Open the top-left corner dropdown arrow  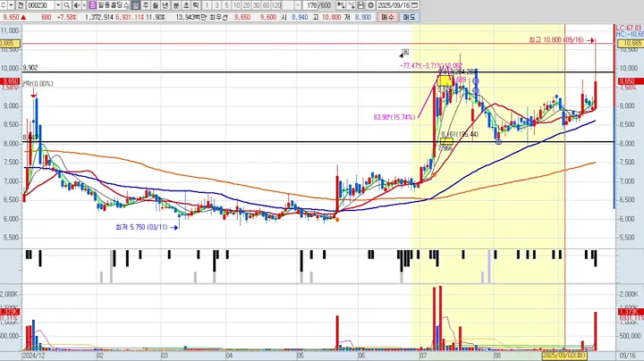tap(11, 5)
